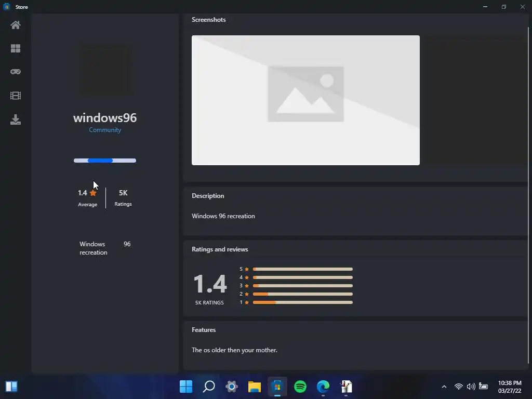Click the 4 star rating bar

click(303, 277)
